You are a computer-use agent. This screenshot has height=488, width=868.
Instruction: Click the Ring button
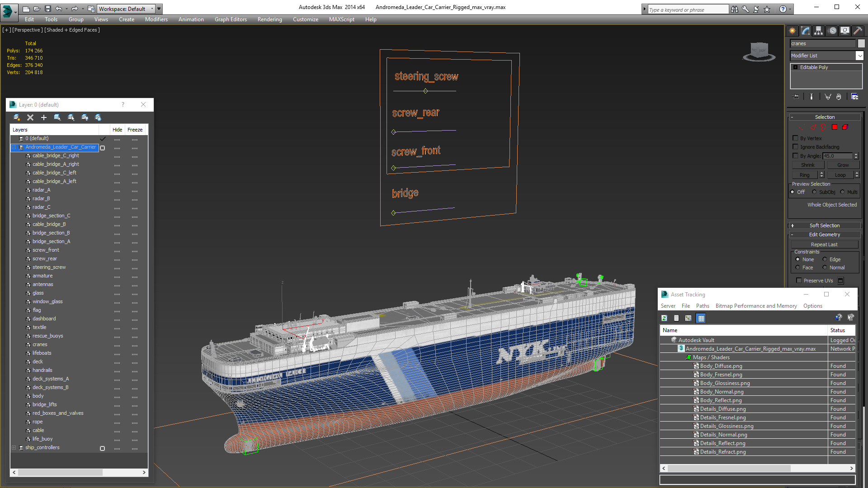[x=805, y=175]
